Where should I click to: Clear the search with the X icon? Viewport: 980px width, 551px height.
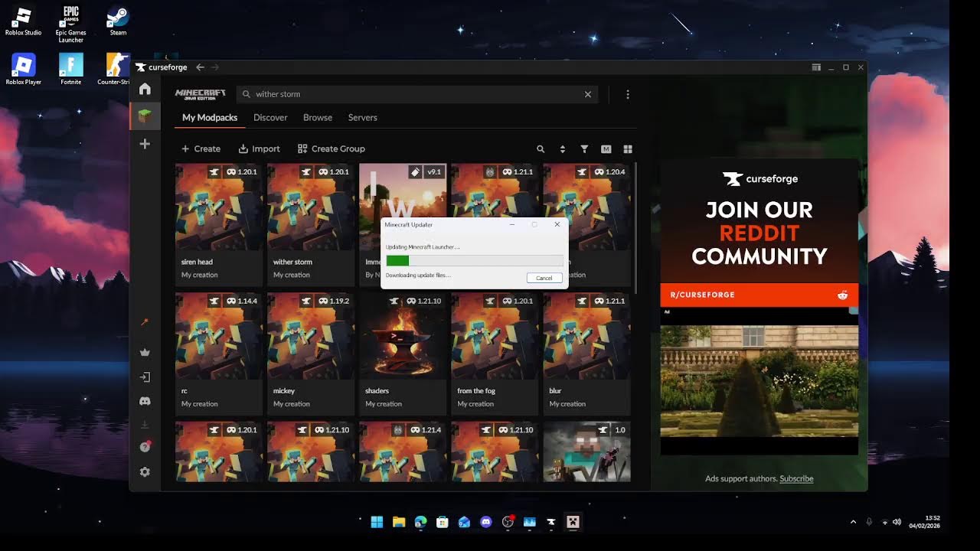coord(588,94)
